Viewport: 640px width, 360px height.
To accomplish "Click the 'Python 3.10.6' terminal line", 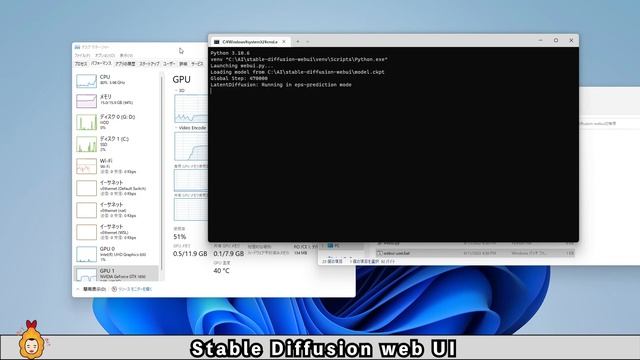I will (x=230, y=53).
